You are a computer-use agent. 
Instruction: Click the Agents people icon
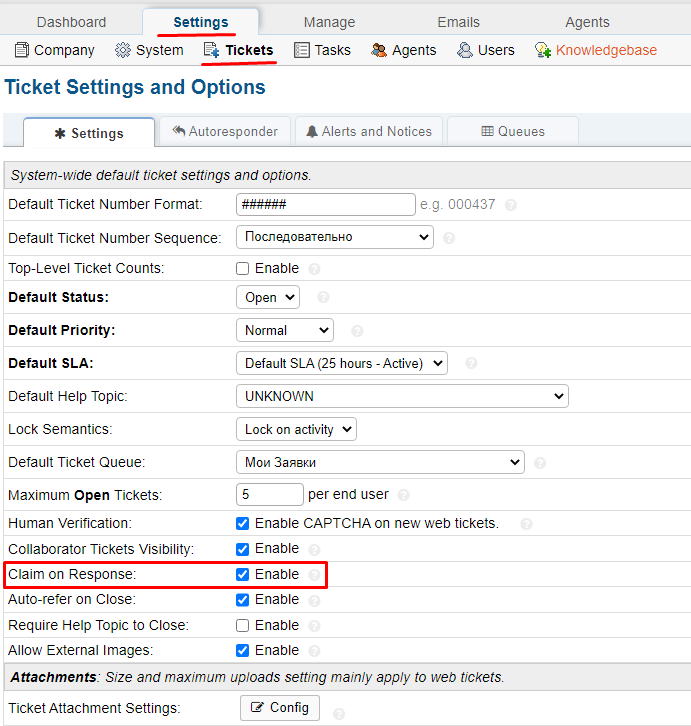[379, 50]
